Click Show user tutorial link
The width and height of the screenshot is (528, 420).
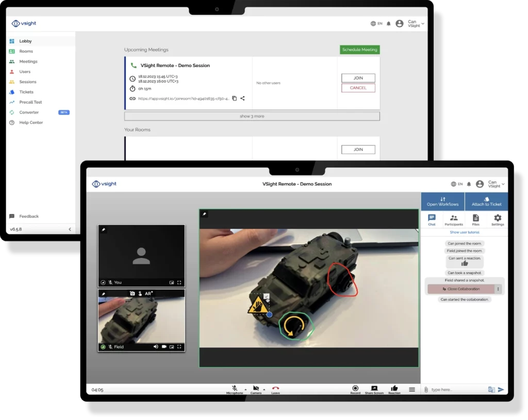(465, 232)
